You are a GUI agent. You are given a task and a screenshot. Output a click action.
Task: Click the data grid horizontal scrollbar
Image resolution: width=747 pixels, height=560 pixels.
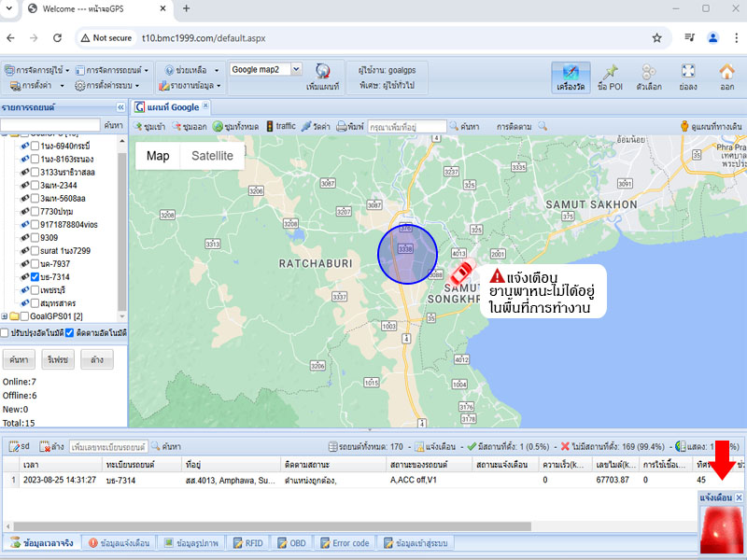[x=272, y=526]
